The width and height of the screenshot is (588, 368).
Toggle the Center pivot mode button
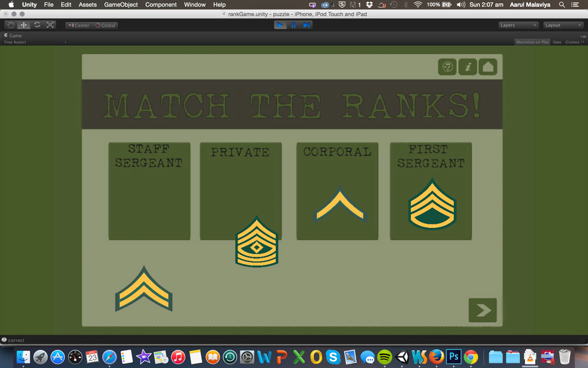[x=78, y=25]
